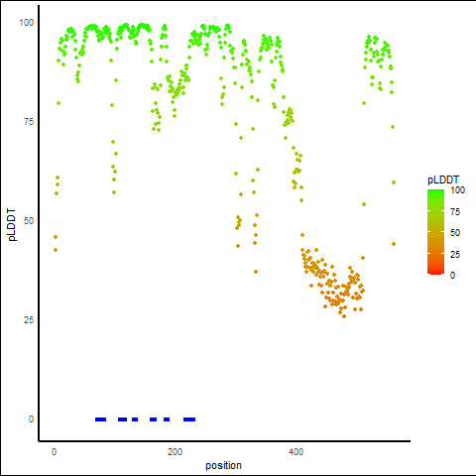Click the y-axis tick label 100
The height and width of the screenshot is (476, 476).
click(27, 23)
